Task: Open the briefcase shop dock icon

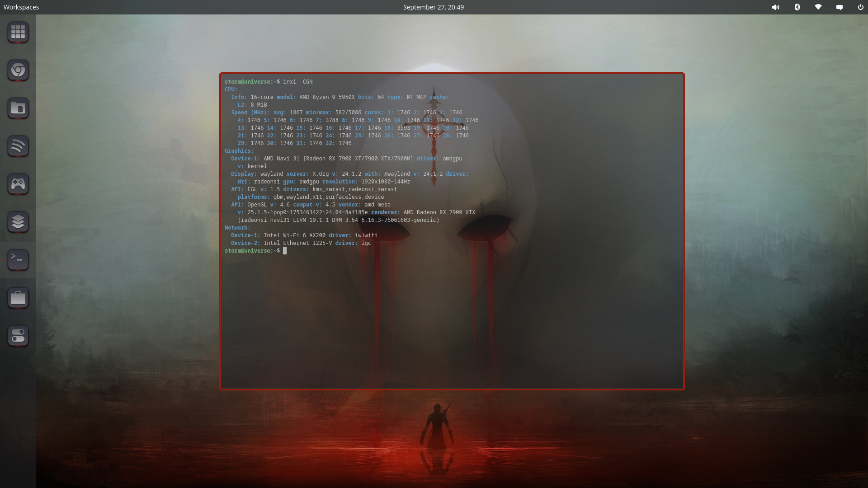Action: coord(18,298)
